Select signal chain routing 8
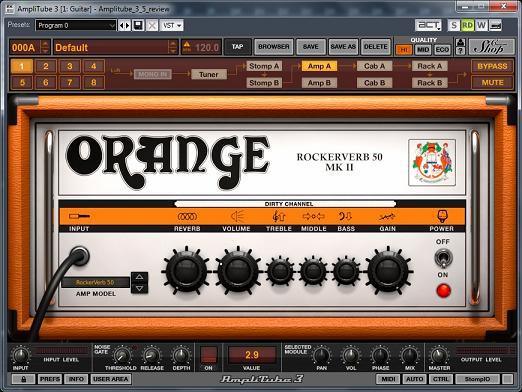The height and width of the screenshot is (392, 522). click(x=94, y=82)
